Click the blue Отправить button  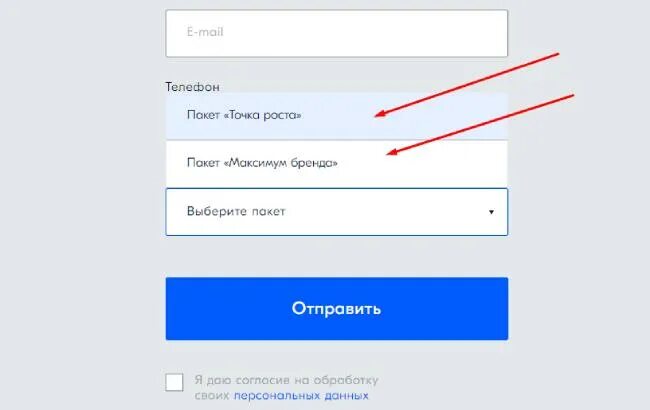337,309
